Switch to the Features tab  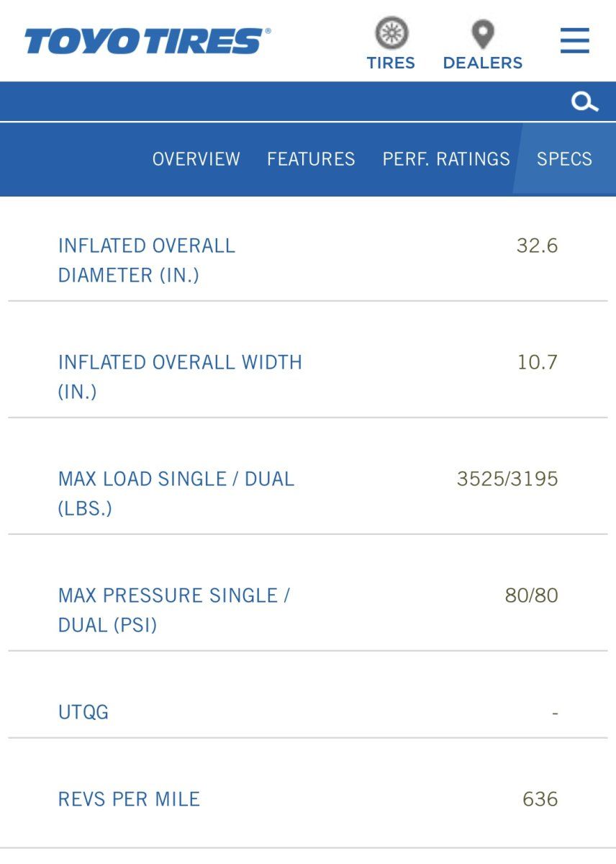[311, 159]
